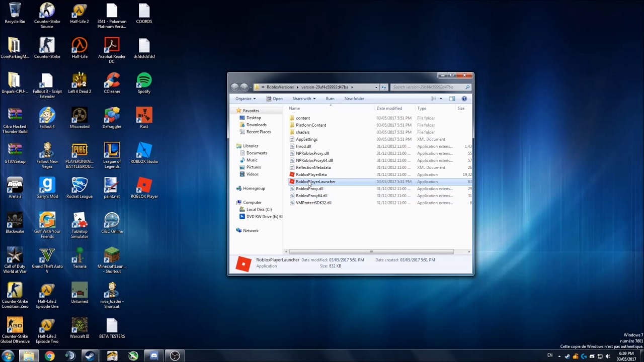Select the CCleaner desktop shortcut
Image resolution: width=644 pixels, height=362 pixels.
tap(112, 83)
